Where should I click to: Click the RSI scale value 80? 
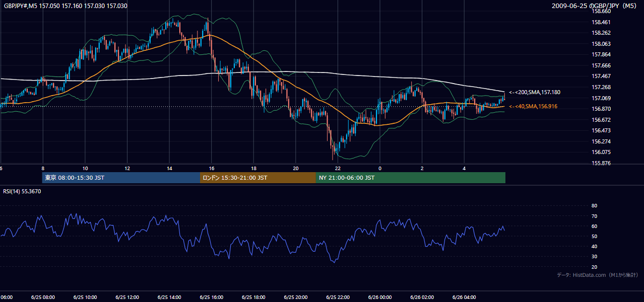(594, 206)
